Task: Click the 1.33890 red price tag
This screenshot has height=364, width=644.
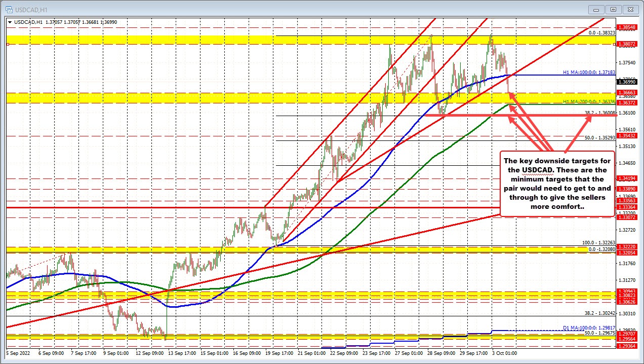Action: pyautogui.click(x=627, y=188)
